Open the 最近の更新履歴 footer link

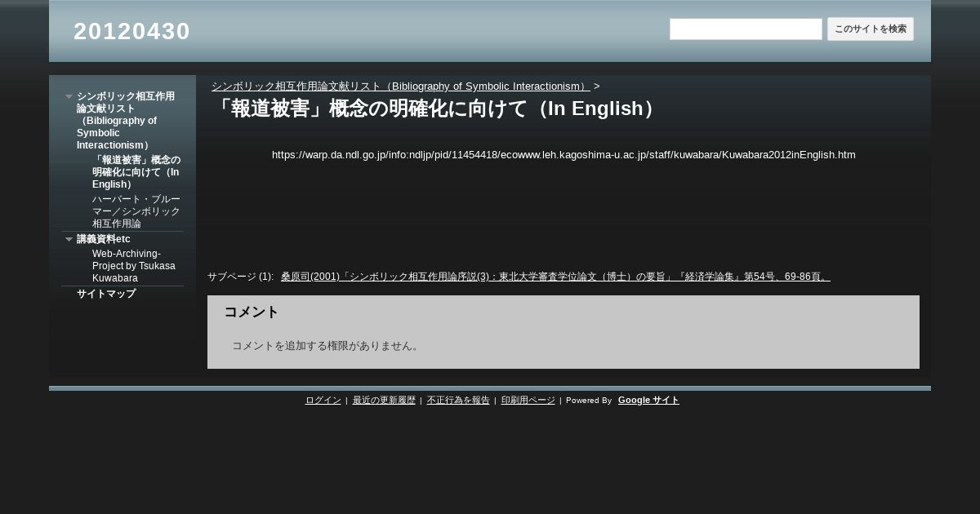point(384,400)
